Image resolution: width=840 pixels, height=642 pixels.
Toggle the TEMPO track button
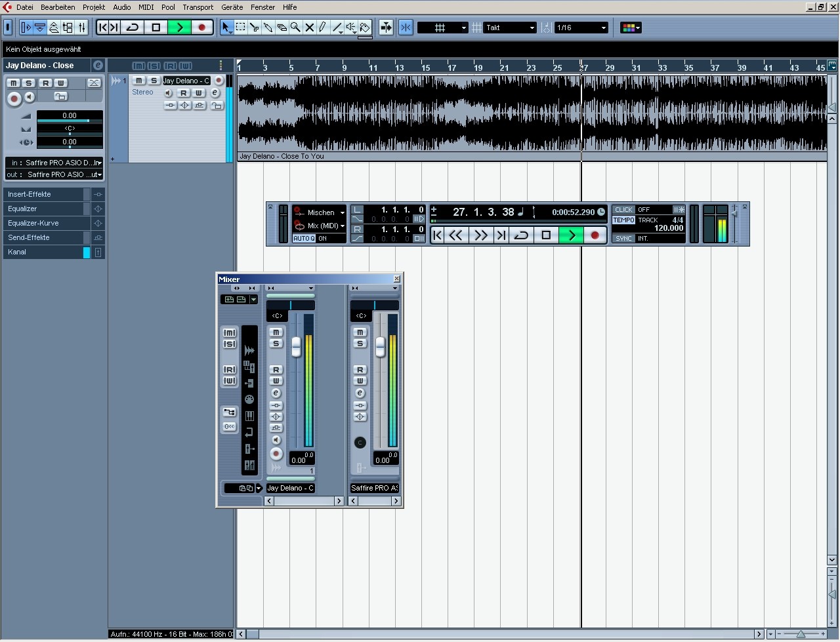[624, 220]
